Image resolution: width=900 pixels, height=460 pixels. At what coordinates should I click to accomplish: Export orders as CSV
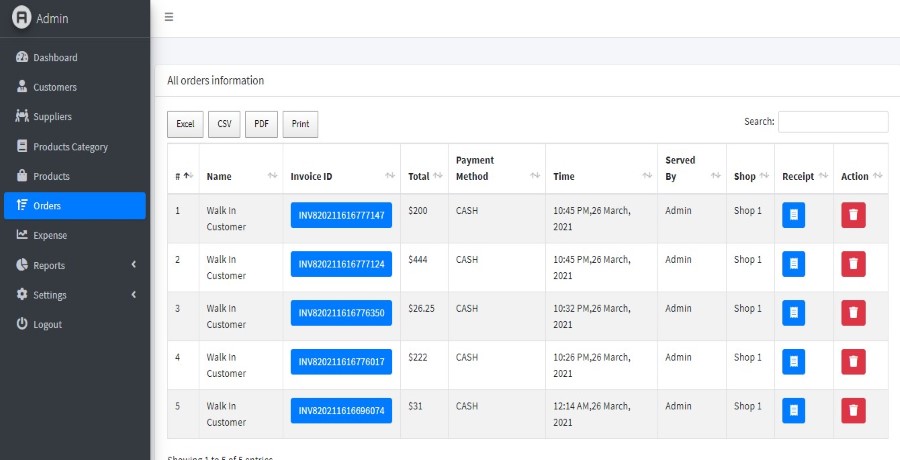point(224,124)
